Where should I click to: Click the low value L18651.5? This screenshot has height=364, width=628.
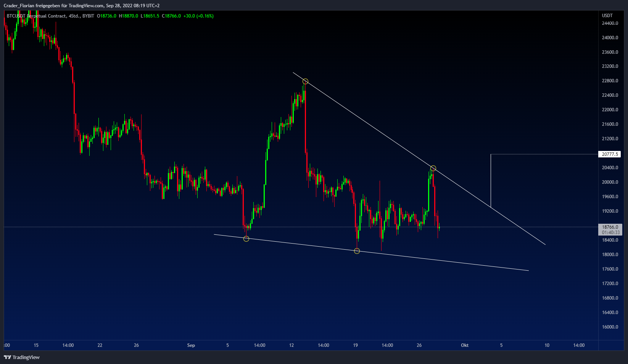point(150,16)
